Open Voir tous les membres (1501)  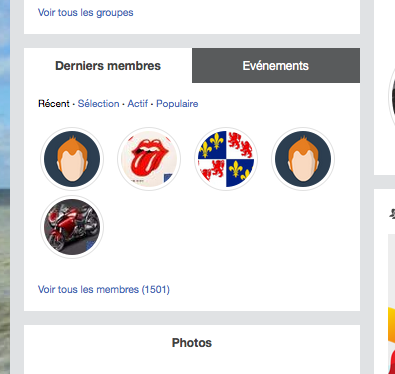coord(104,289)
